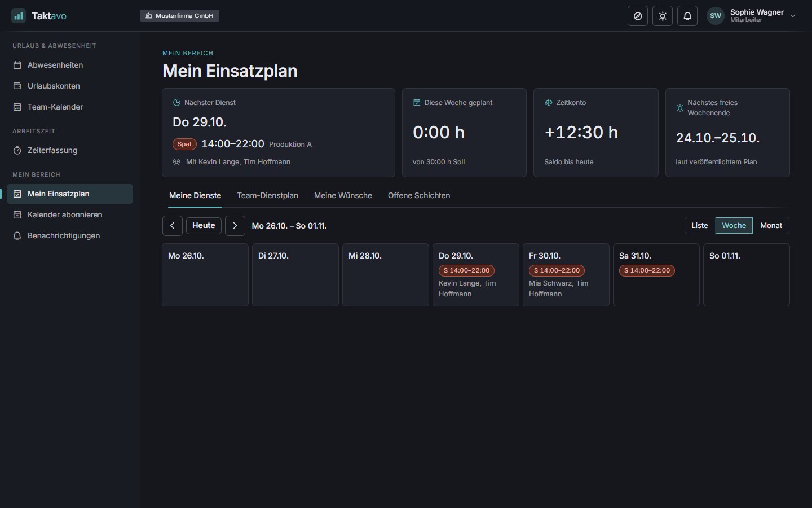
Task: Click the So 01.11. day card
Action: 747,275
